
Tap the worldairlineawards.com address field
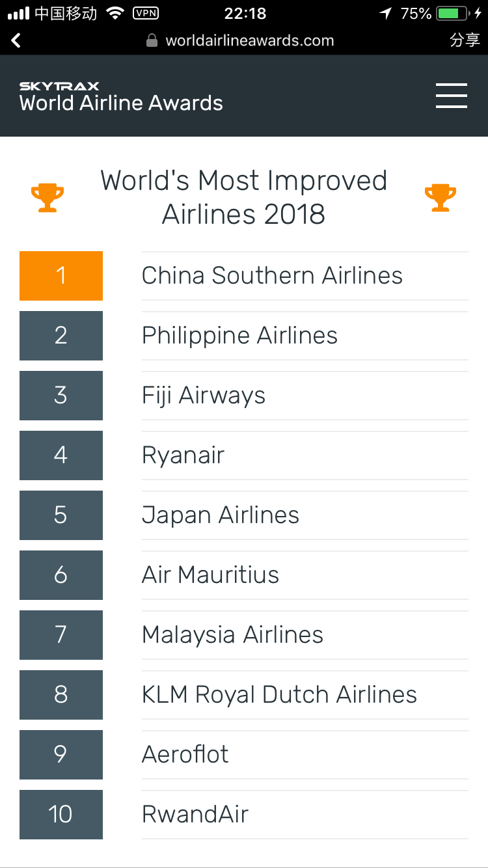coord(249,40)
